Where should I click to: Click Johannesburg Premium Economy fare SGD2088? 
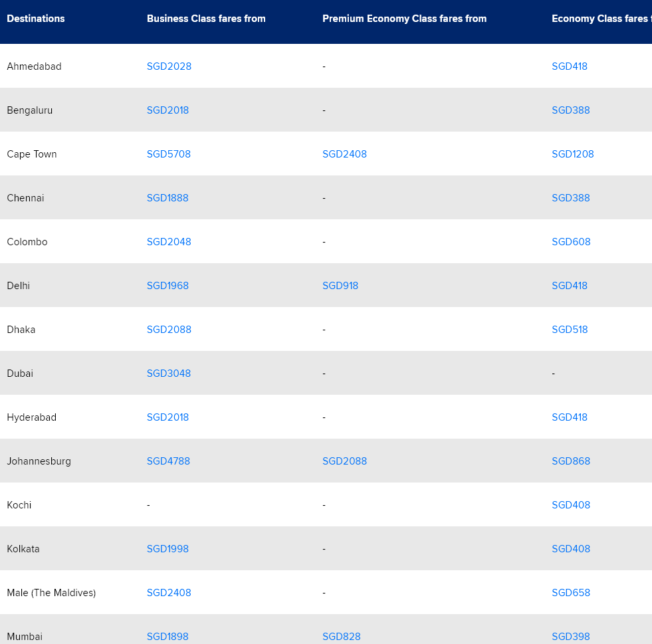[344, 461]
